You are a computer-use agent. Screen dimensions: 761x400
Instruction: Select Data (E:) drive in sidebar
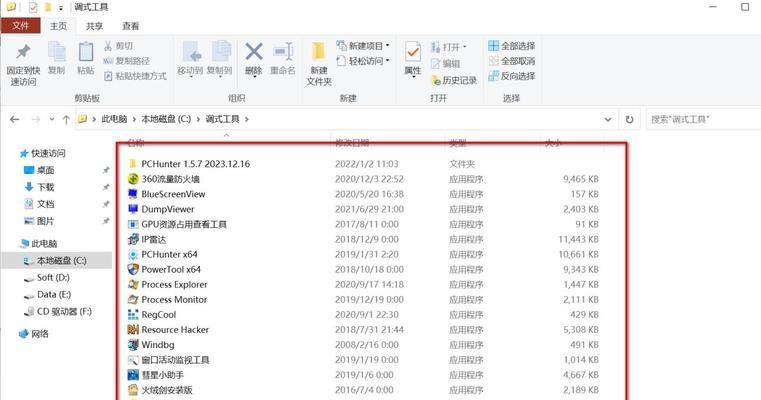[48, 295]
